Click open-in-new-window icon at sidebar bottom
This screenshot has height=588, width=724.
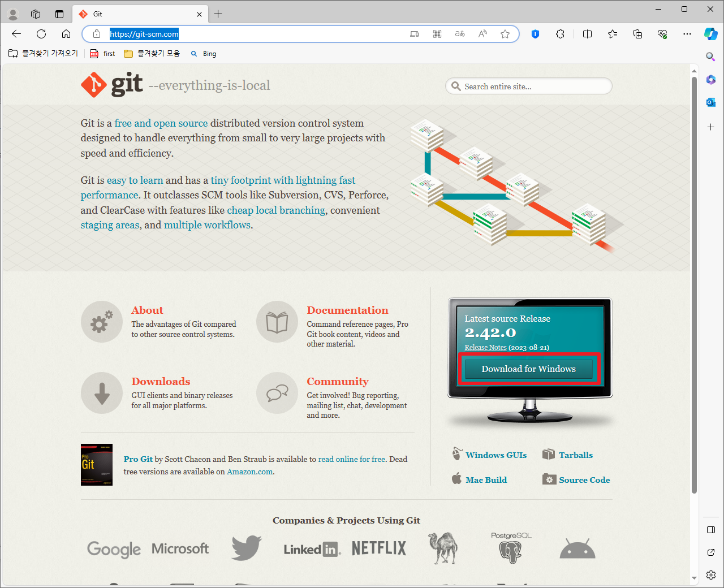coord(711,552)
